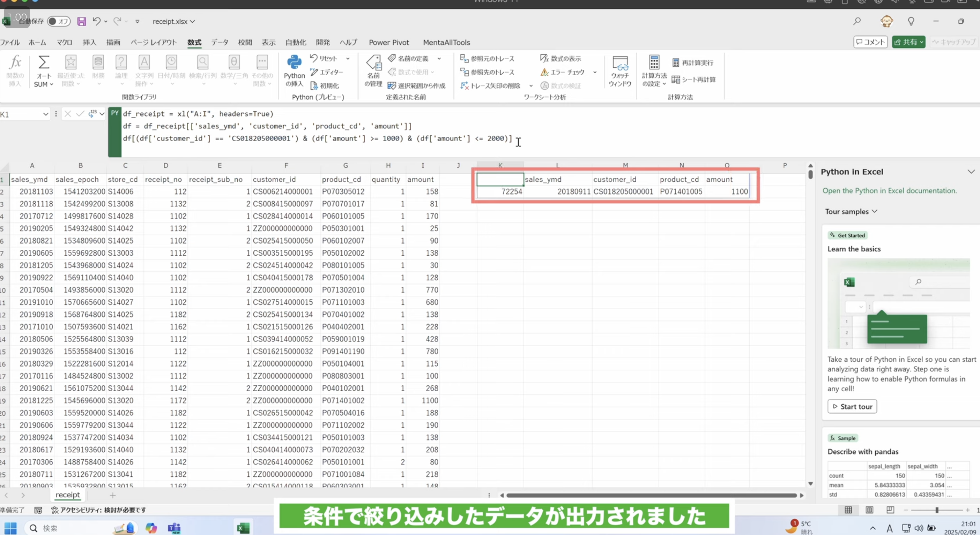
Task: Expand the receipt.xlsx filename dropdown
Action: 193,22
